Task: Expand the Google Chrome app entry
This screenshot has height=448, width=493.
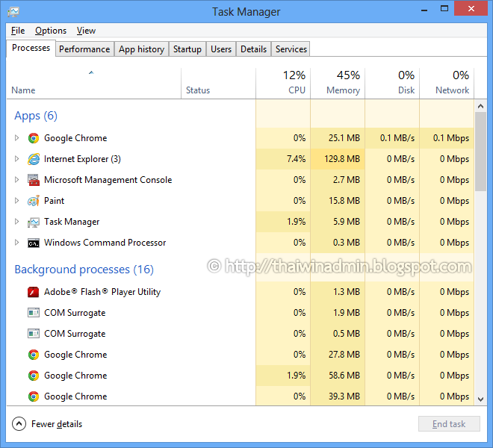Action: coord(16,138)
